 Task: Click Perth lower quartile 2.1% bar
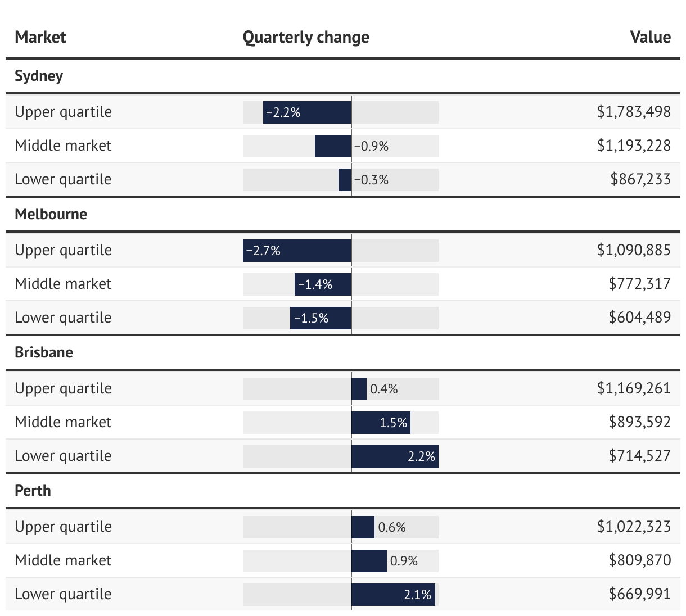point(392,595)
